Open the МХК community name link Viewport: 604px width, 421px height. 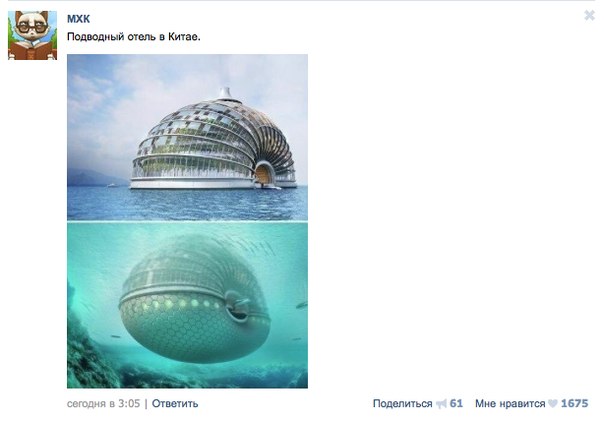(78, 18)
